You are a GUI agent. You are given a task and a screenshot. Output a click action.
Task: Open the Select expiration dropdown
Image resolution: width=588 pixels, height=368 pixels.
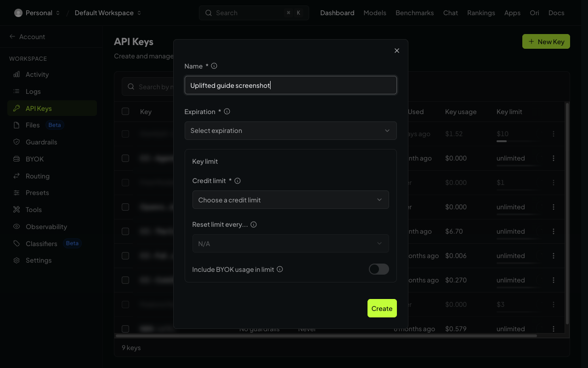pyautogui.click(x=291, y=131)
